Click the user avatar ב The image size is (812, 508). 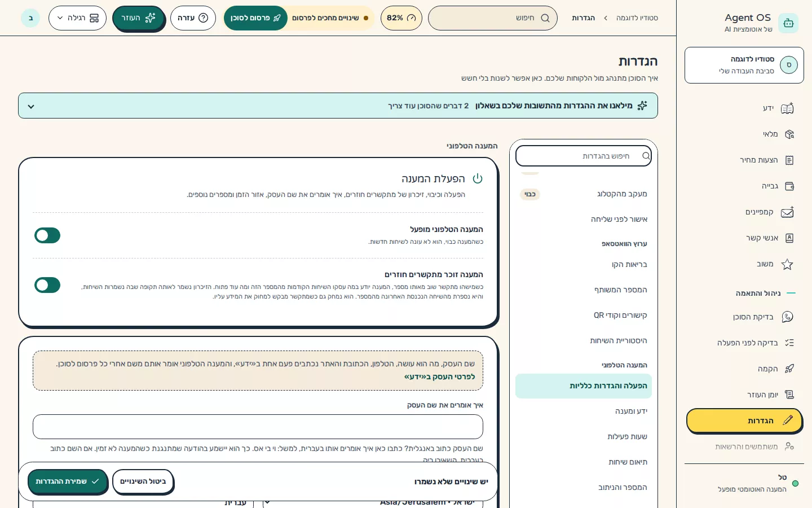coord(30,18)
